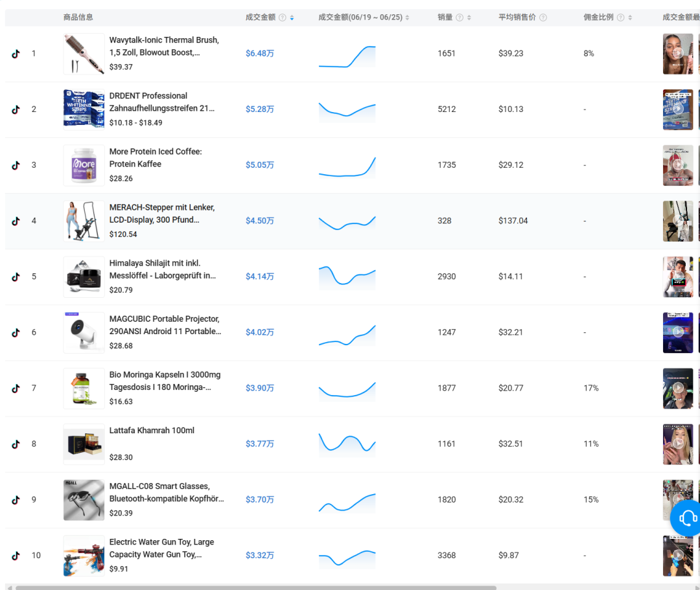Click $6.48万 sales amount for Wavytalk
This screenshot has width=700, height=590.
pyautogui.click(x=260, y=54)
